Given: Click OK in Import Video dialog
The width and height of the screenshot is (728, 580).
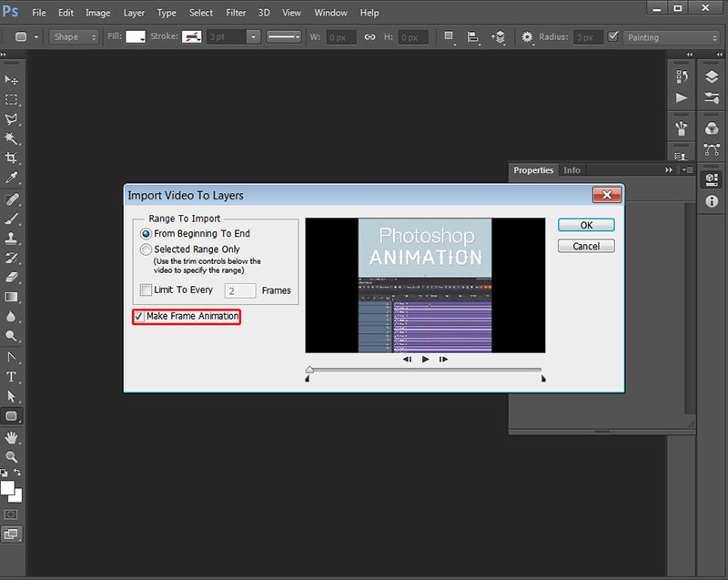Looking at the screenshot, I should tap(586, 225).
